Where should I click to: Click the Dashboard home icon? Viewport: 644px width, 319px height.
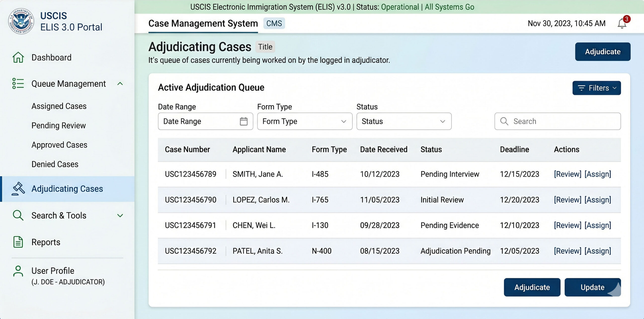click(x=18, y=58)
